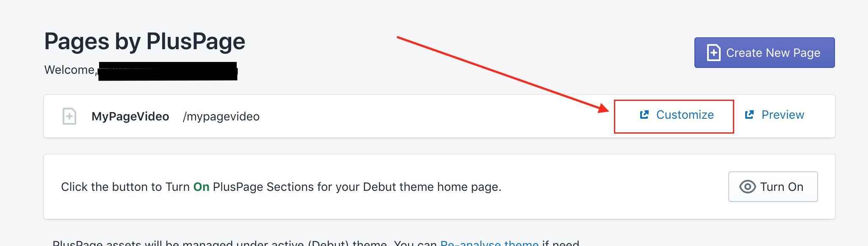The image size is (868, 246).
Task: Click the page icon next to MyPageVideo
Action: tap(69, 116)
